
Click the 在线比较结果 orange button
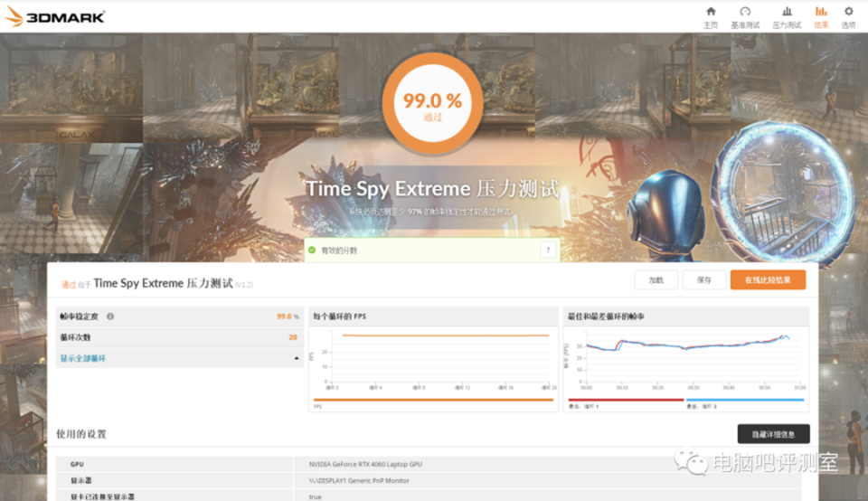tap(768, 280)
